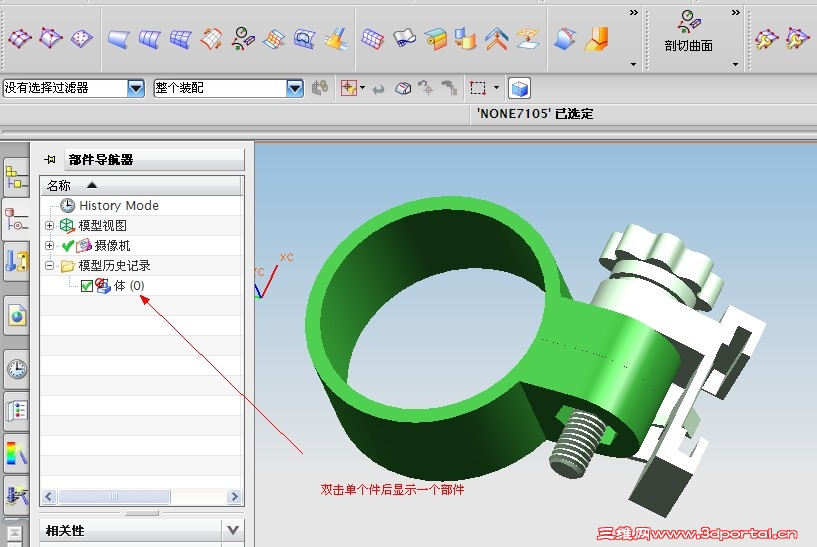This screenshot has height=547, width=817.
Task: Pin the 部件导航器 panel
Action: 50,159
